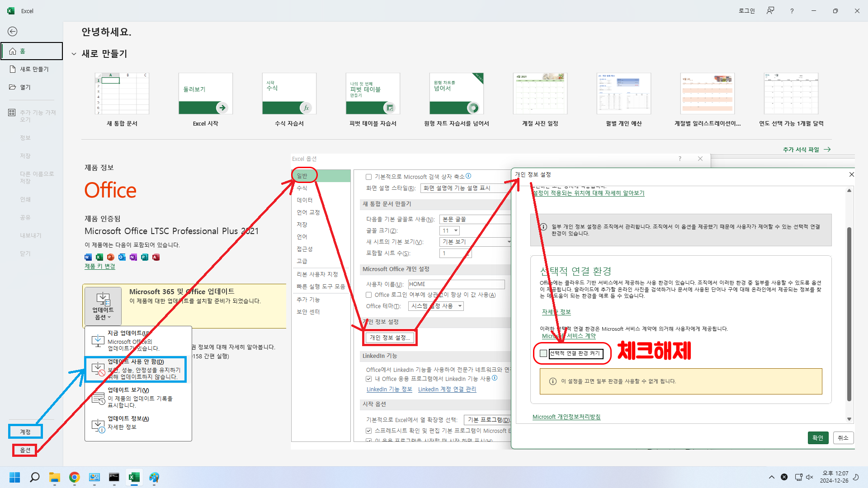
Task: Open the 기본 글꼴 본문 글꼴 dropdown
Action: click(x=476, y=219)
